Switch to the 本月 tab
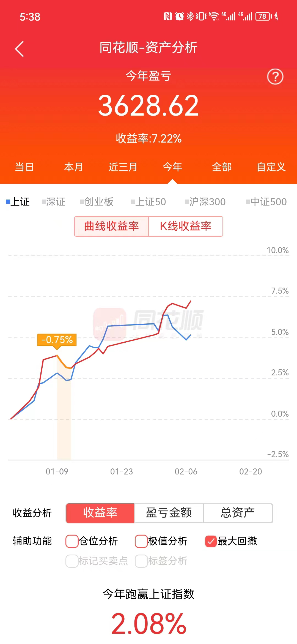 pos(73,167)
